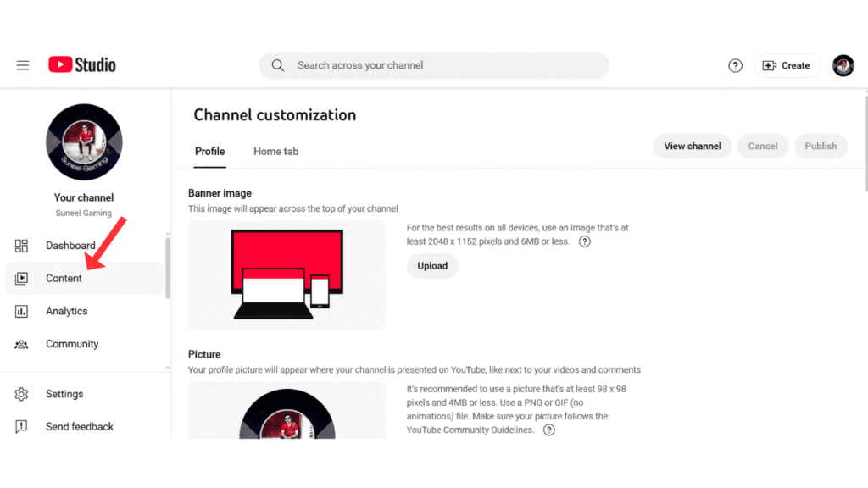Go to the Community section

72,343
